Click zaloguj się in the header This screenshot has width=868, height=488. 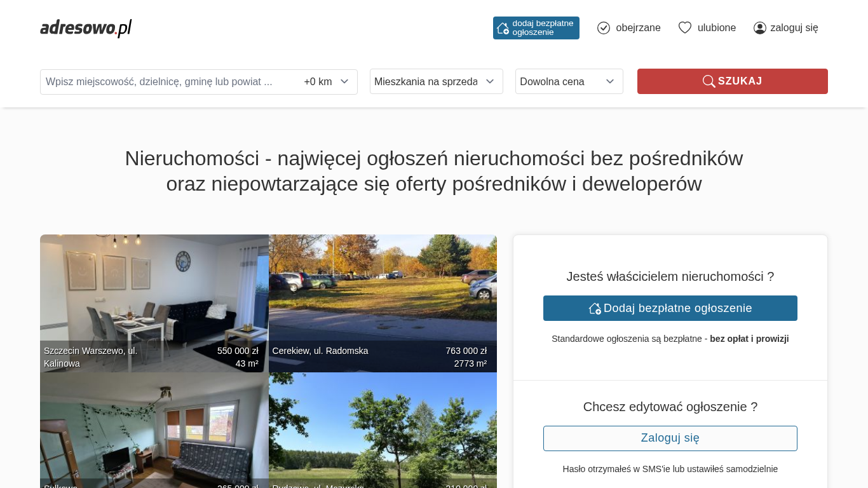tap(794, 28)
